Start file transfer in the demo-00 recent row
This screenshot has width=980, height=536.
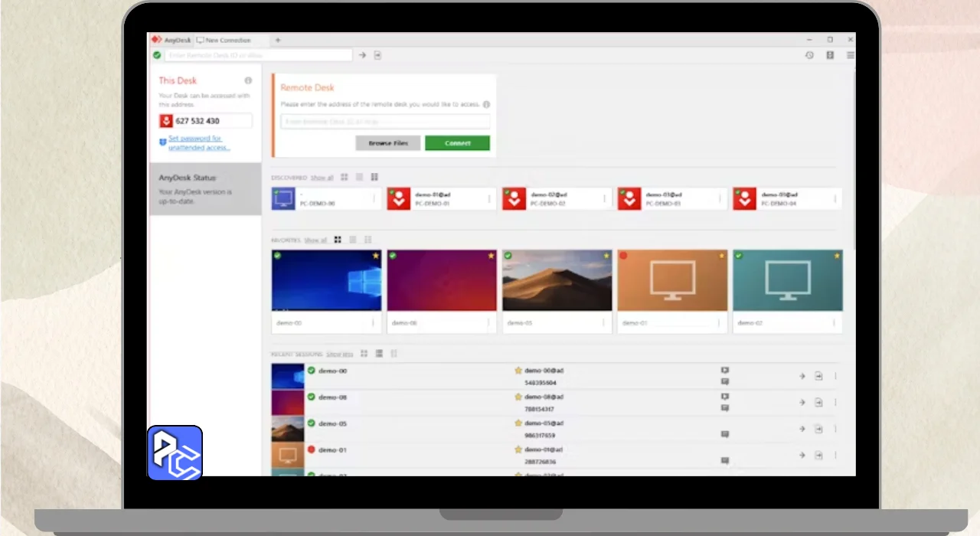pos(818,376)
